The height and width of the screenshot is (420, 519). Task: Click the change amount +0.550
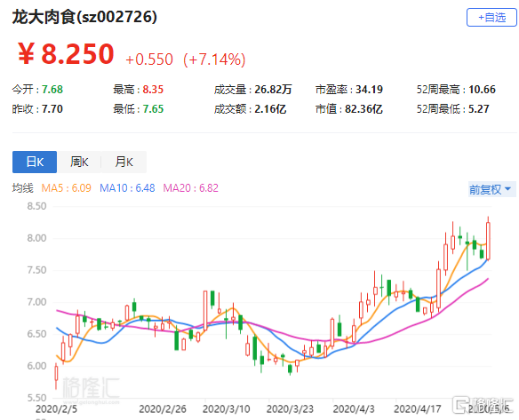tap(149, 59)
